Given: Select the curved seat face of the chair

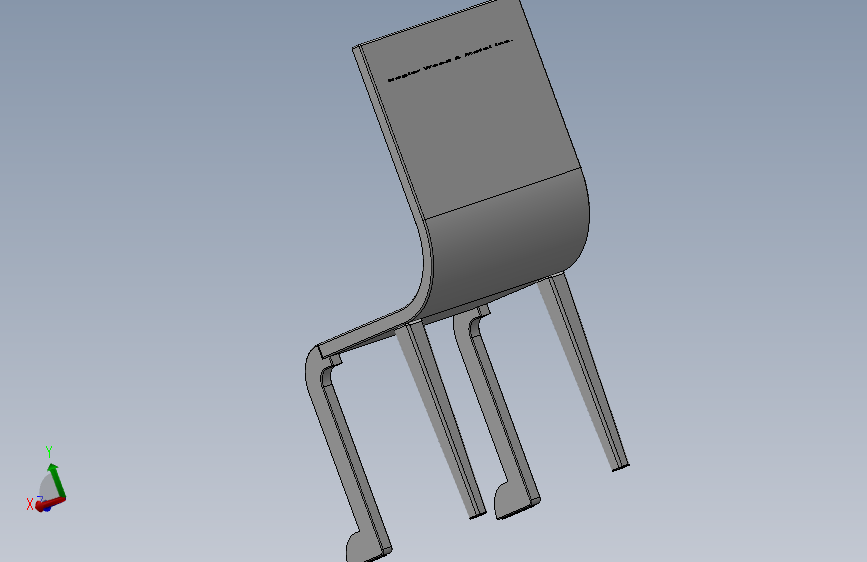Looking at the screenshot, I should (506, 243).
